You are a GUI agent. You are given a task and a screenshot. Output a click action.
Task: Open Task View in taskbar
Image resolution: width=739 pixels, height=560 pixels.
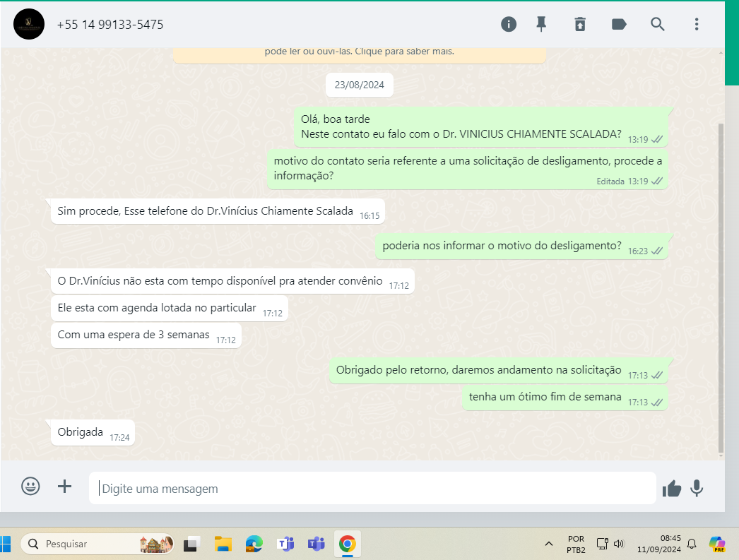coord(191,544)
